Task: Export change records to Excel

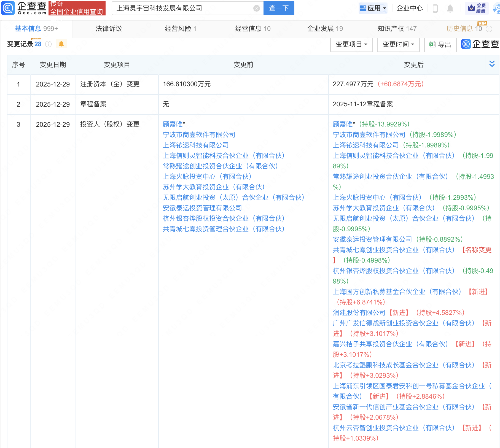Action: (440, 44)
